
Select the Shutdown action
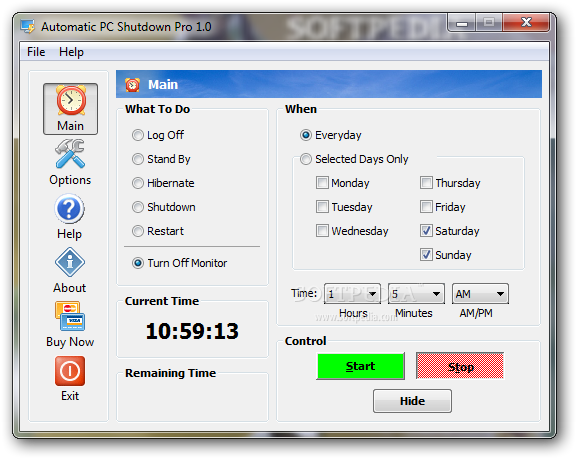pyautogui.click(x=138, y=207)
